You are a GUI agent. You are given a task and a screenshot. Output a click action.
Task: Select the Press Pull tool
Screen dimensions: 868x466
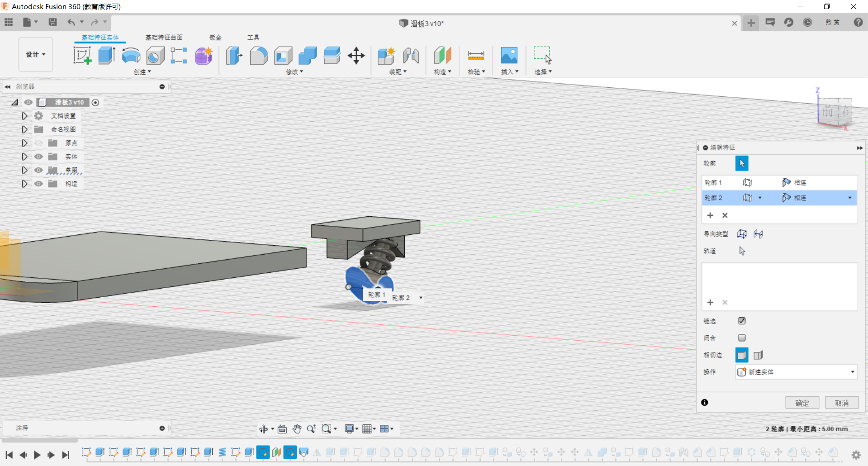(x=234, y=56)
